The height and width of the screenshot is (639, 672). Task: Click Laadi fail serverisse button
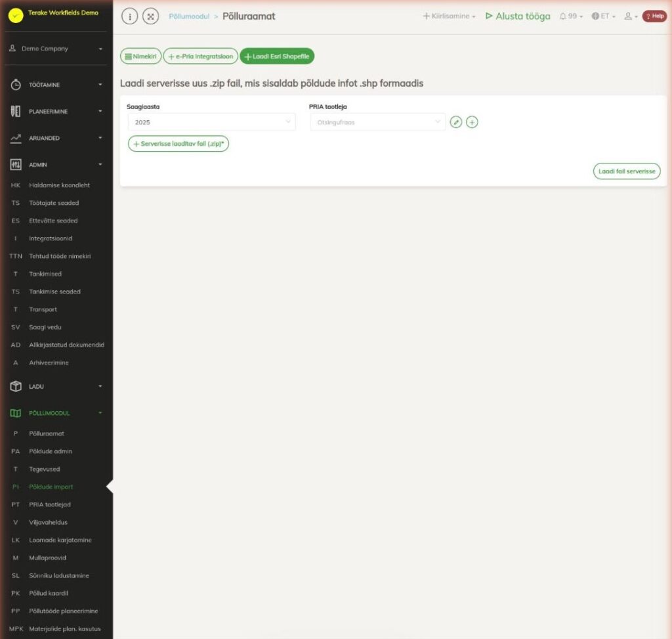click(x=627, y=171)
